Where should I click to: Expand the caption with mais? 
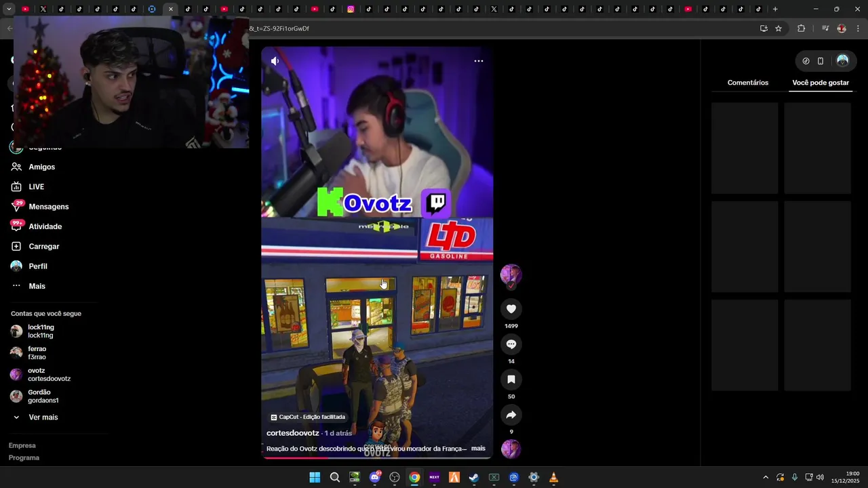478,449
